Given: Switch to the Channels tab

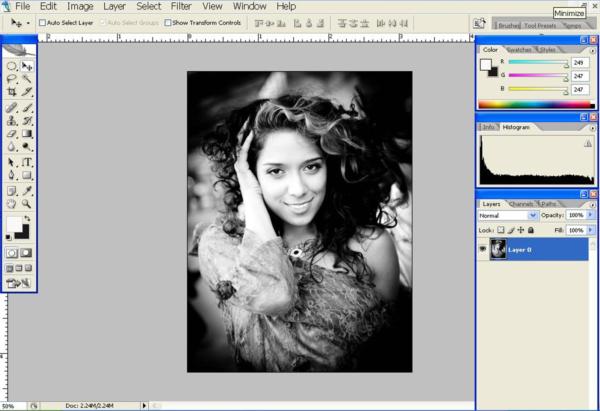Looking at the screenshot, I should point(522,204).
